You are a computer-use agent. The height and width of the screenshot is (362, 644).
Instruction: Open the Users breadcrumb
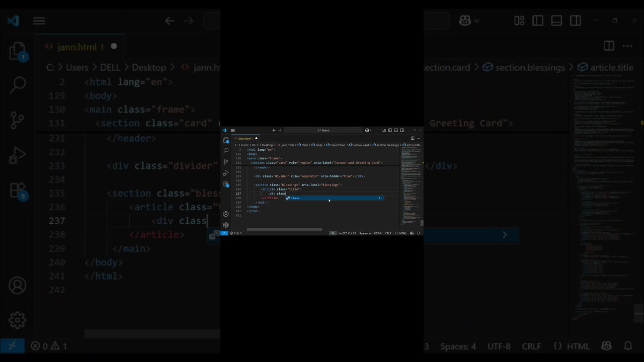pos(245,145)
